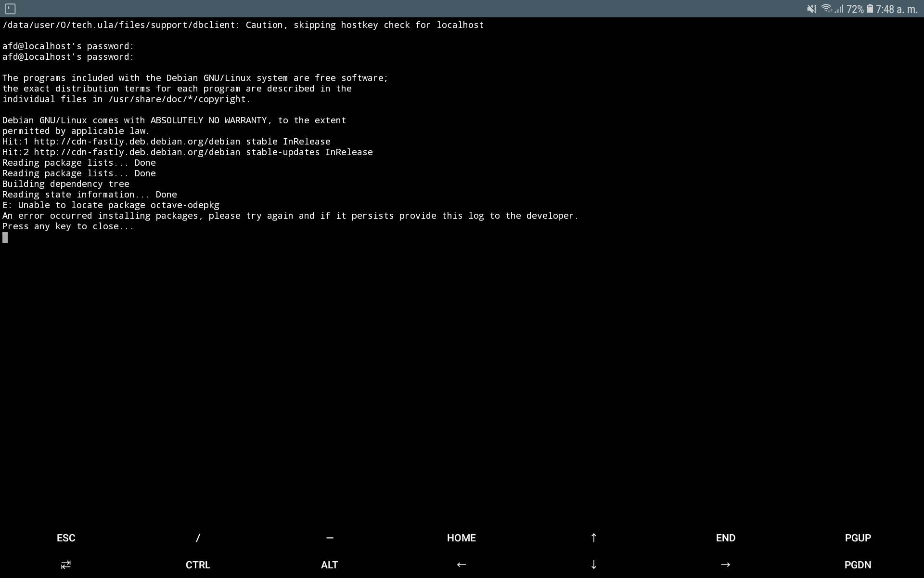Viewport: 924px width, 578px height.
Task: Tap the 'Hit:2' stable-updates InRelease line
Action: [x=187, y=152]
